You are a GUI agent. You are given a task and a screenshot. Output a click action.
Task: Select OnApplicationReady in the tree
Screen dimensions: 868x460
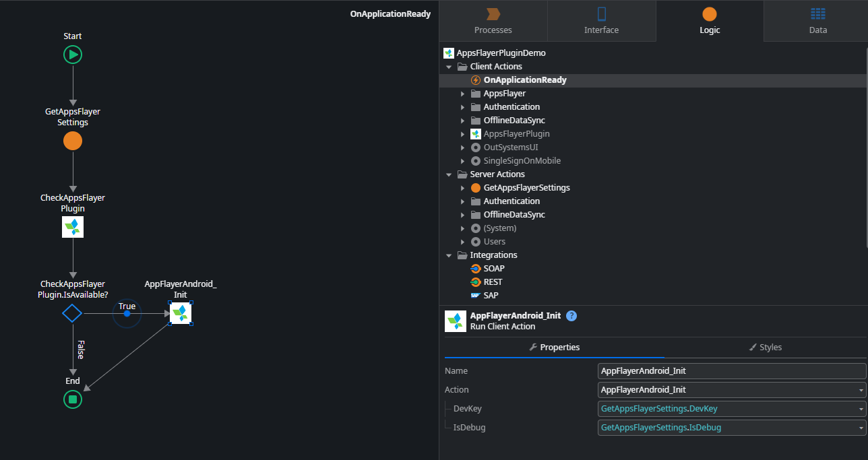[524, 80]
